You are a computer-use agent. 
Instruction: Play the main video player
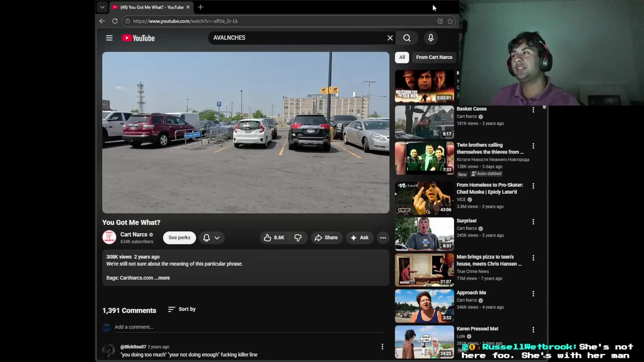pyautogui.click(x=246, y=133)
